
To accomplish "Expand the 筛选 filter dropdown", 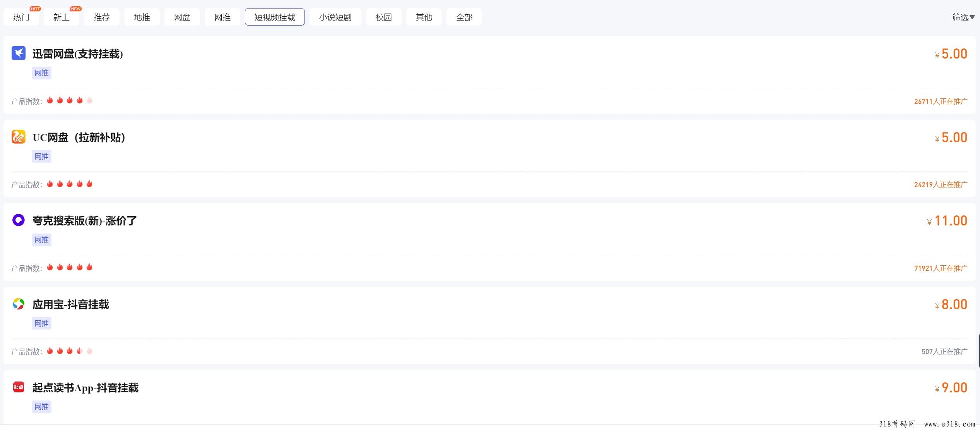I will 963,17.
